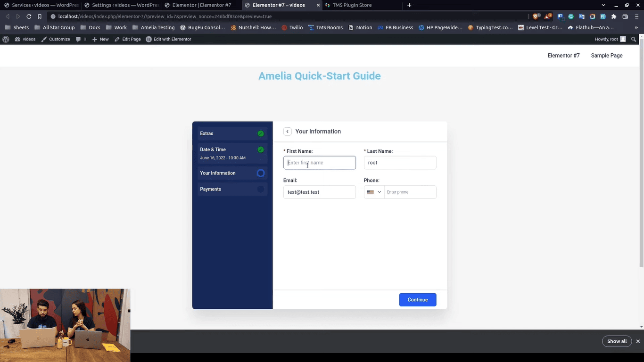
Task: Click Edit with Elementor in admin bar
Action: (x=168, y=39)
